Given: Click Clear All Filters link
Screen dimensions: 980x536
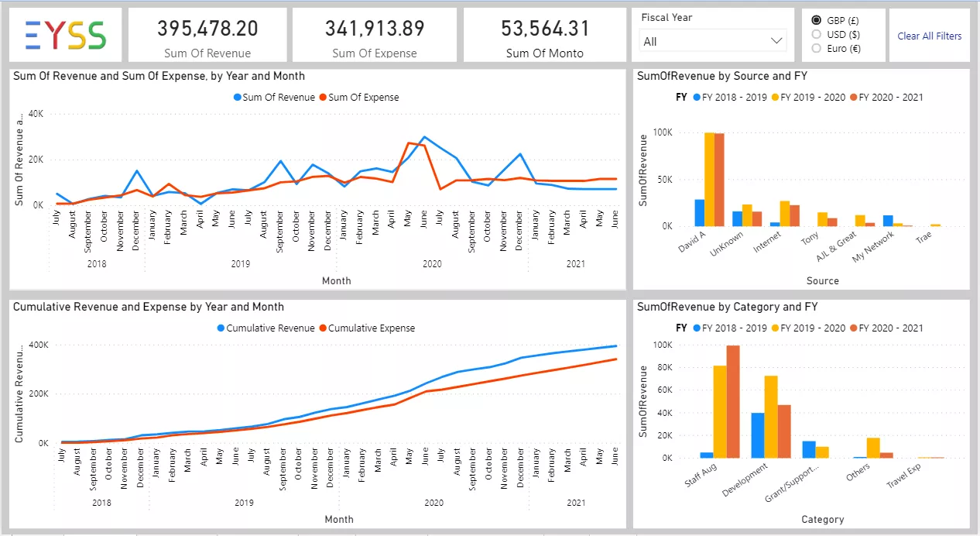Looking at the screenshot, I should tap(929, 36).
